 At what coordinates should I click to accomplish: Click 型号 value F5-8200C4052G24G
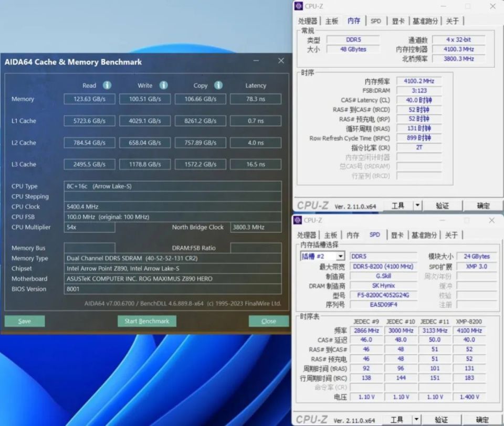(383, 295)
